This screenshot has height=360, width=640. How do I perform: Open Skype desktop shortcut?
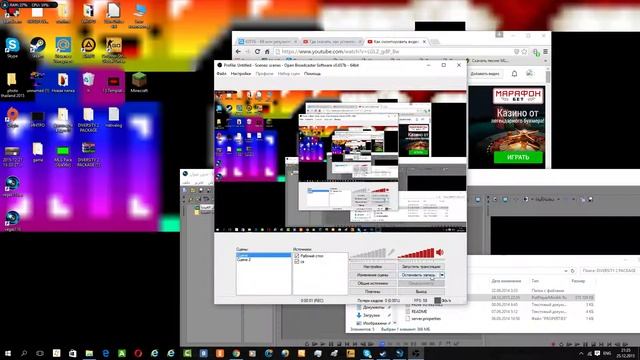[12, 48]
